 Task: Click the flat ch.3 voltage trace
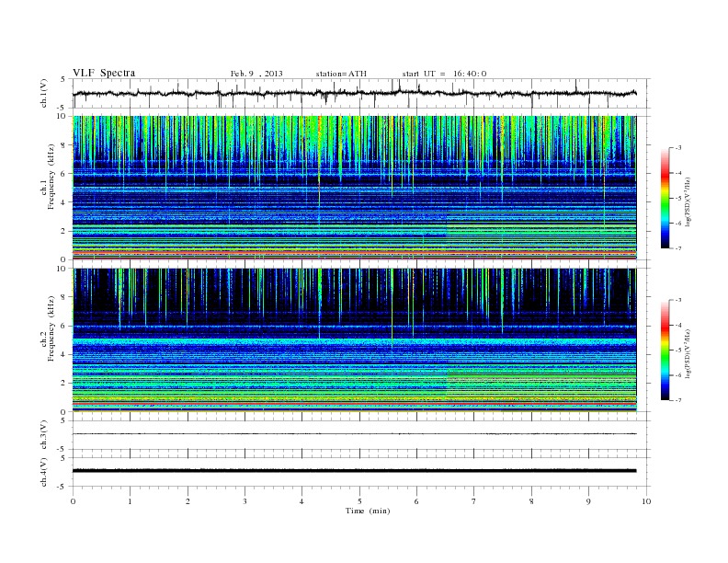(x=354, y=434)
